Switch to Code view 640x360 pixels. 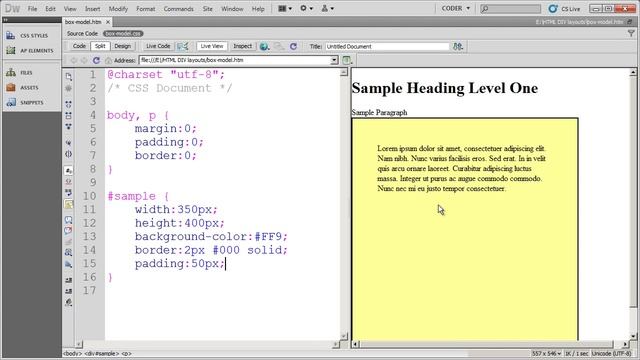point(79,46)
